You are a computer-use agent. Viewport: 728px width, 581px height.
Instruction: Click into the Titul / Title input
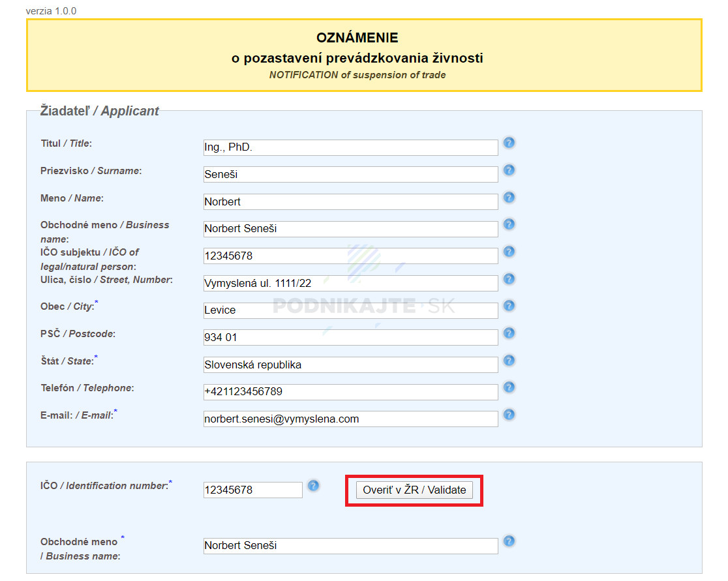point(350,147)
